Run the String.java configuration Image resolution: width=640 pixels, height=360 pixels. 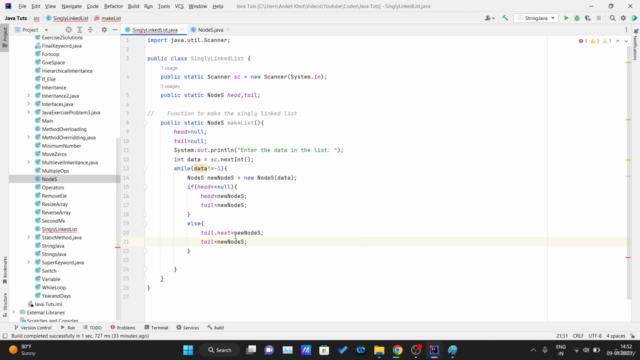(566, 18)
